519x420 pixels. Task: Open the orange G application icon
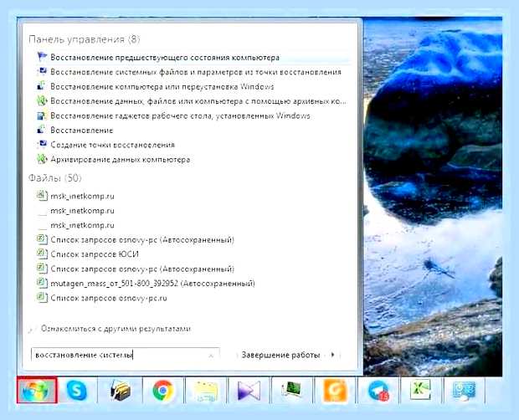(335, 391)
